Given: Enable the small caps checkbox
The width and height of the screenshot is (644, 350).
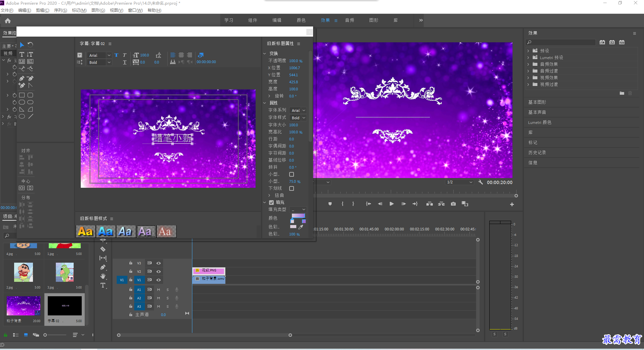Looking at the screenshot, I should [x=292, y=174].
